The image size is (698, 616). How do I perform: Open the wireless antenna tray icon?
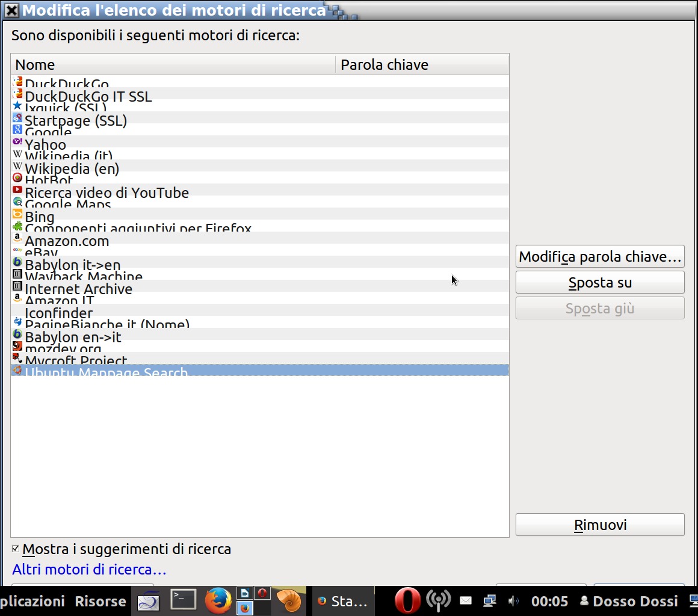coord(439,601)
